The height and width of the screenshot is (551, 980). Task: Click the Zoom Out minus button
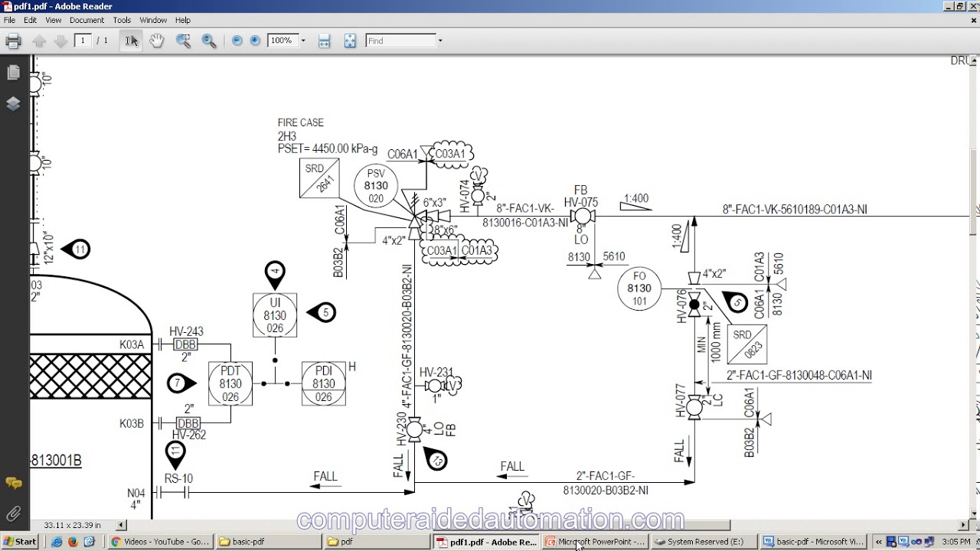click(x=237, y=41)
